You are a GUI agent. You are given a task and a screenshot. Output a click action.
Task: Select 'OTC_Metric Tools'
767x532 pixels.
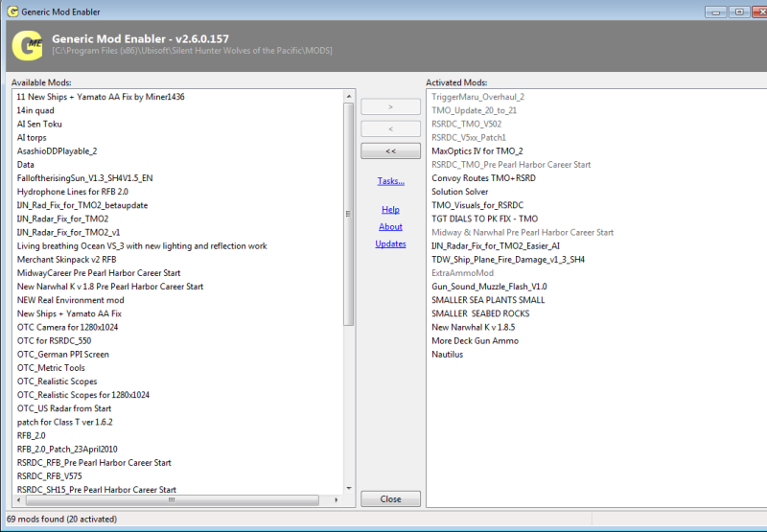click(x=51, y=368)
